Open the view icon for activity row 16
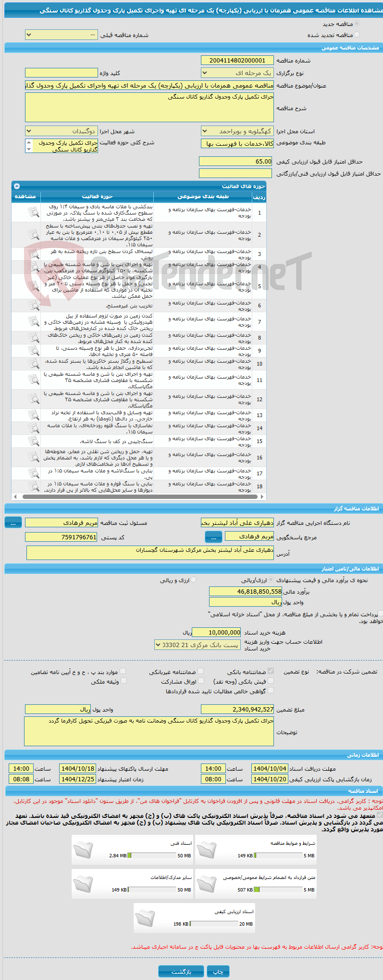 (33, 457)
